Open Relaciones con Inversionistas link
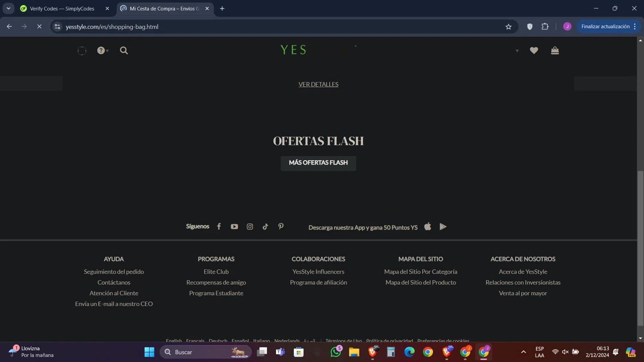Screen dimensions: 644x362 click(x=523, y=283)
